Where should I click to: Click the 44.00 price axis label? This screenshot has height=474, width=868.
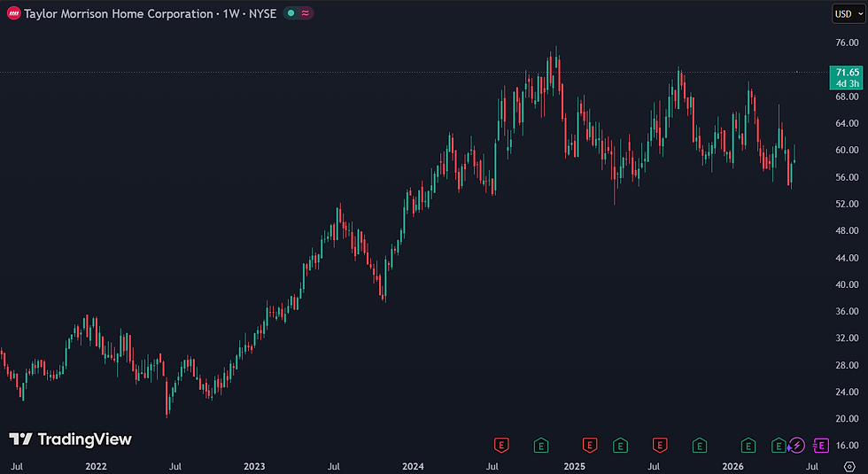coord(847,258)
